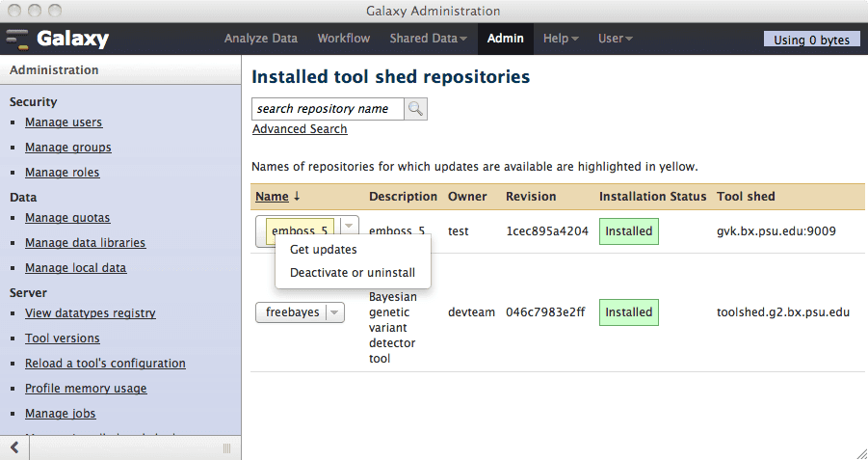Open Manage data libraries
This screenshot has width=868, height=460.
tap(85, 243)
